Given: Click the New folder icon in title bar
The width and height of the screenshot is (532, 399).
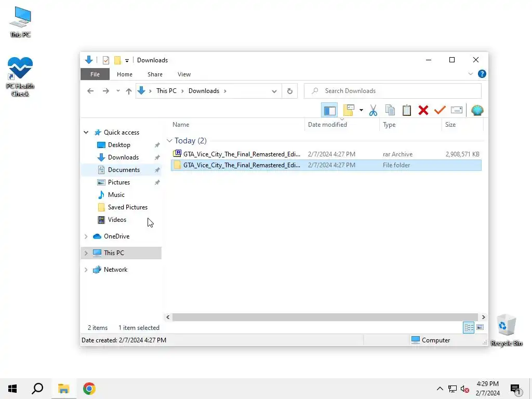Looking at the screenshot, I should 117,60.
